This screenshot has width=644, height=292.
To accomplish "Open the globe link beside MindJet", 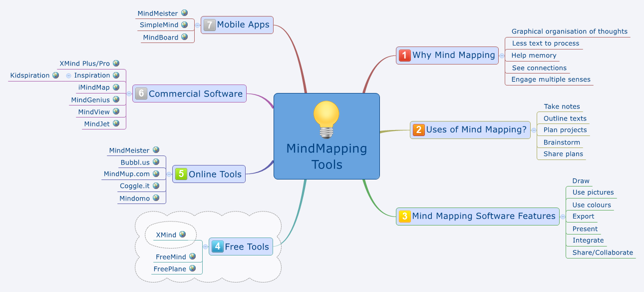I will pos(116,123).
